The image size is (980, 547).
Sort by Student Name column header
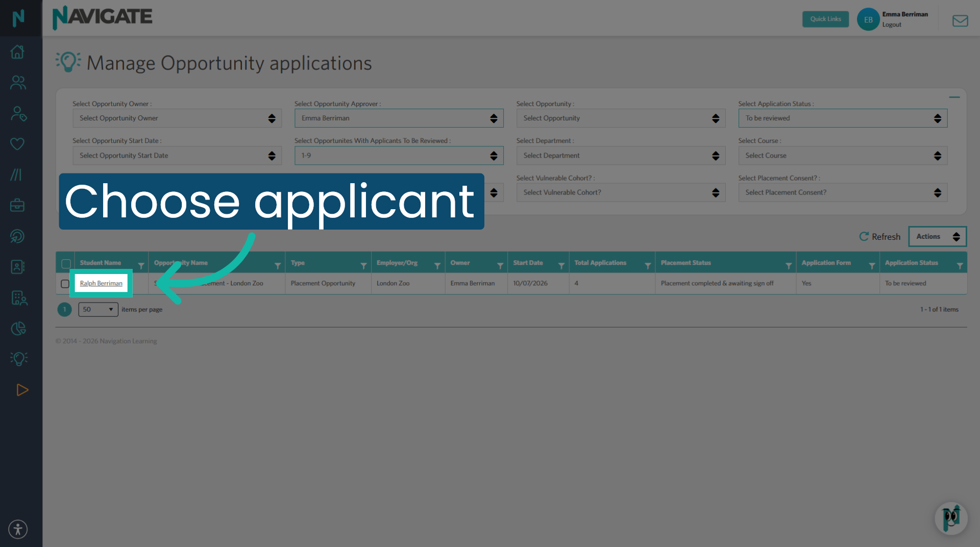(101, 263)
